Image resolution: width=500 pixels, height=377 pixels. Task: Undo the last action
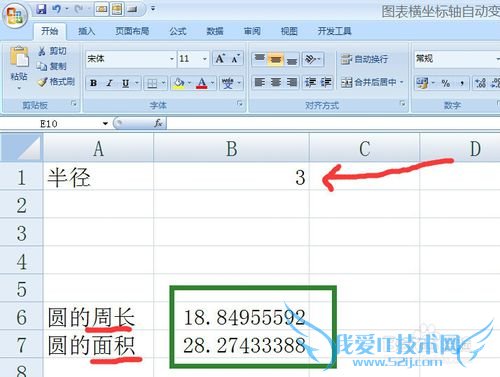pos(57,9)
